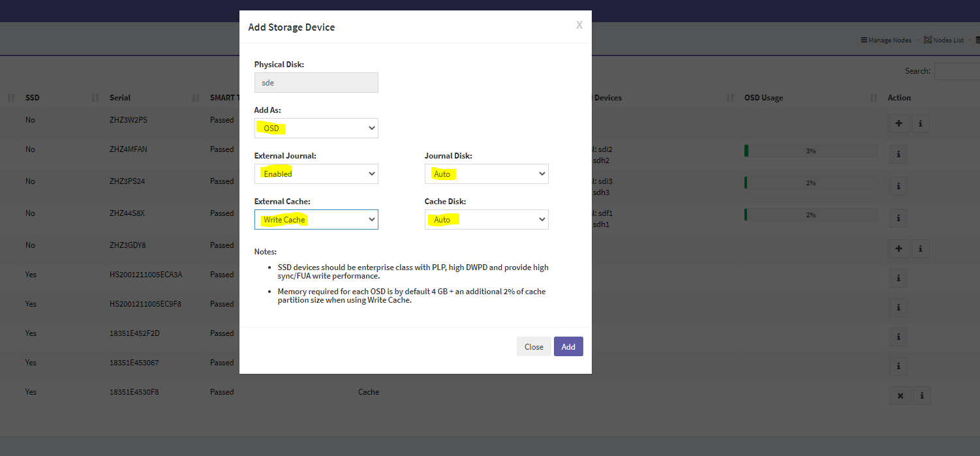Screen dimensions: 980x456
Task: Click the Add Storage Device dialog title
Action: click(x=292, y=27)
